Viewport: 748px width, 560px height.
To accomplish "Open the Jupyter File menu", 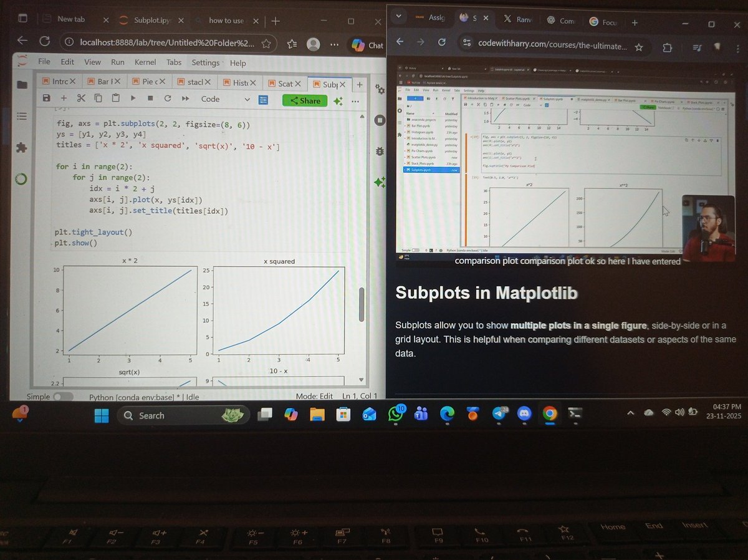I will [44, 62].
